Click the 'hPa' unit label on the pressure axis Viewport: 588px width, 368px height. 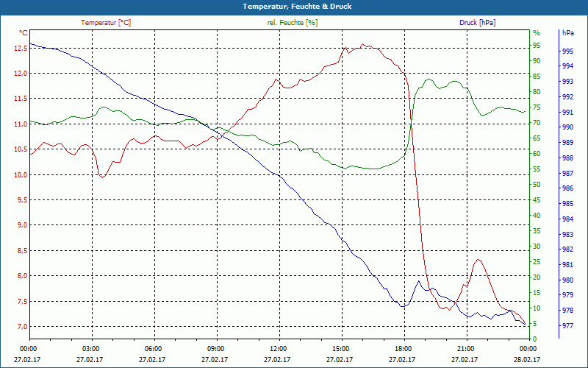point(568,33)
